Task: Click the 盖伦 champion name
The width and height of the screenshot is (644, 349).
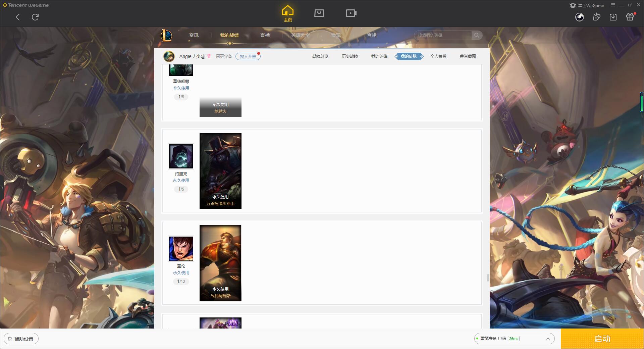Action: (181, 266)
